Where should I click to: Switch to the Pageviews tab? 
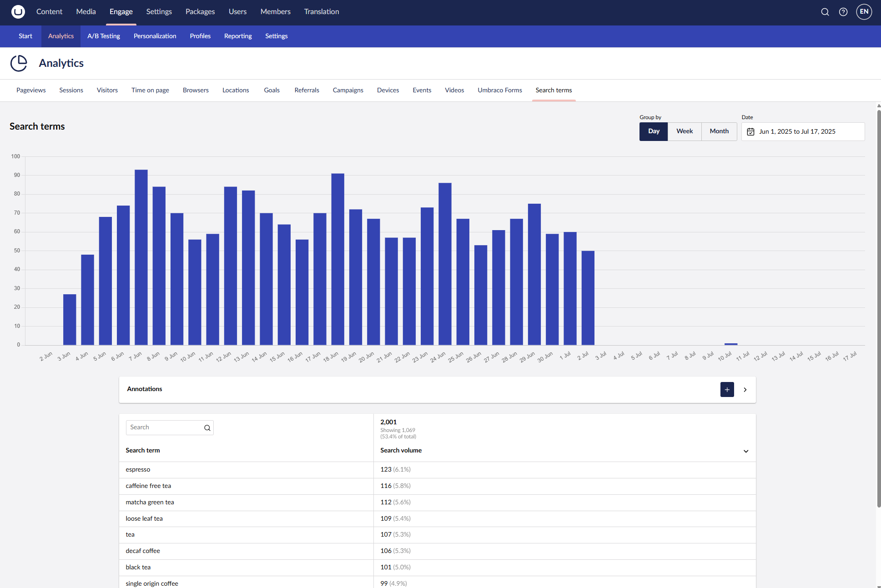(x=31, y=90)
